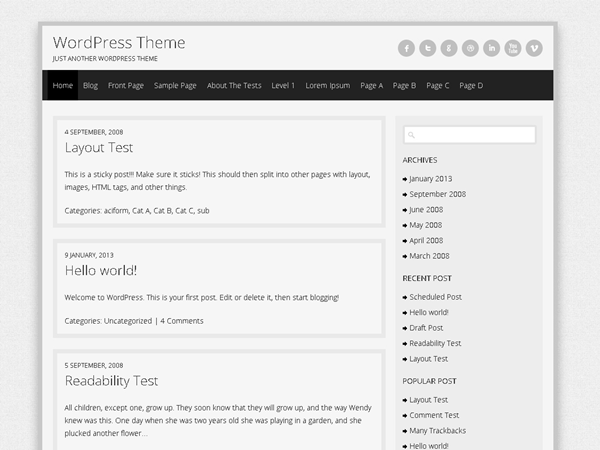Open Scheduled Post in Recent Post
600x450 pixels.
[x=435, y=297]
